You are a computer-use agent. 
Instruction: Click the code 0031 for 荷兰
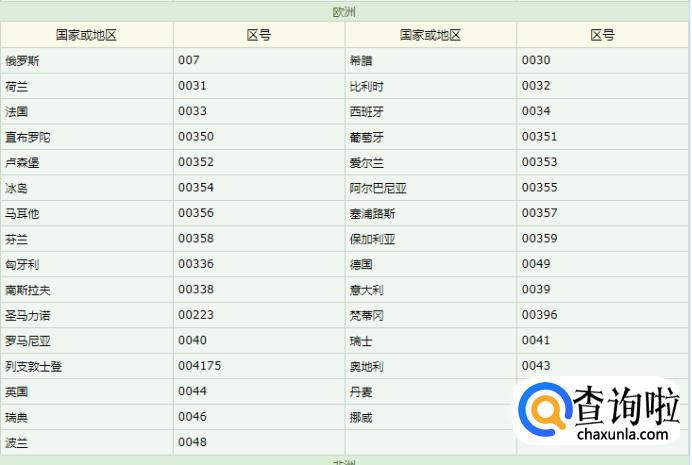[192, 86]
